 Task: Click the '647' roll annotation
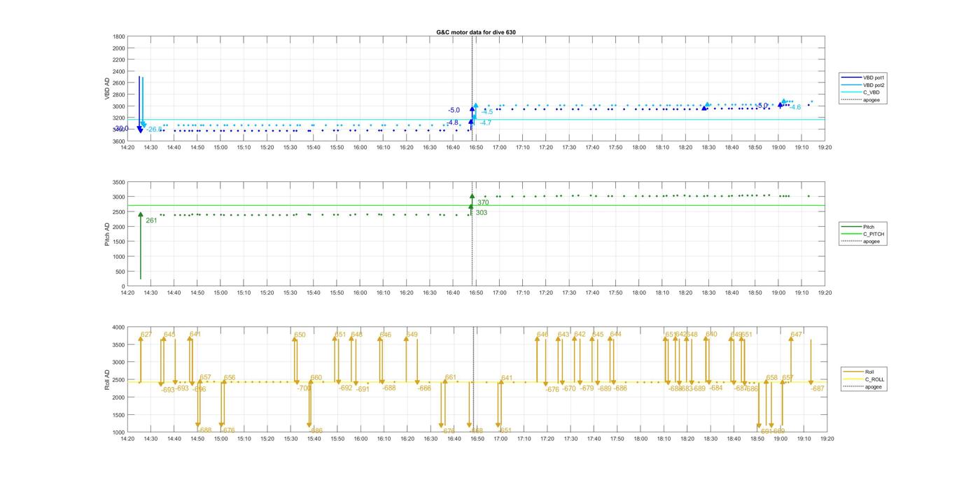[x=796, y=335]
